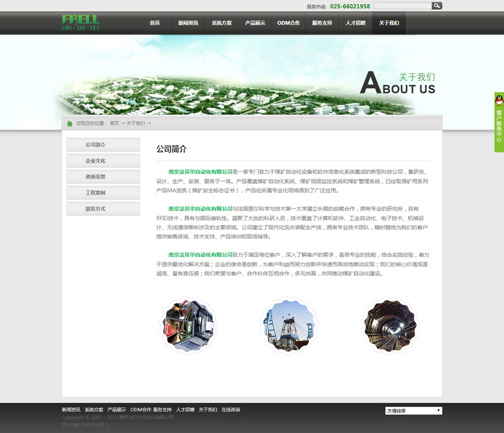
Task: Click the control room monitors thumbnail
Action: (x=189, y=325)
